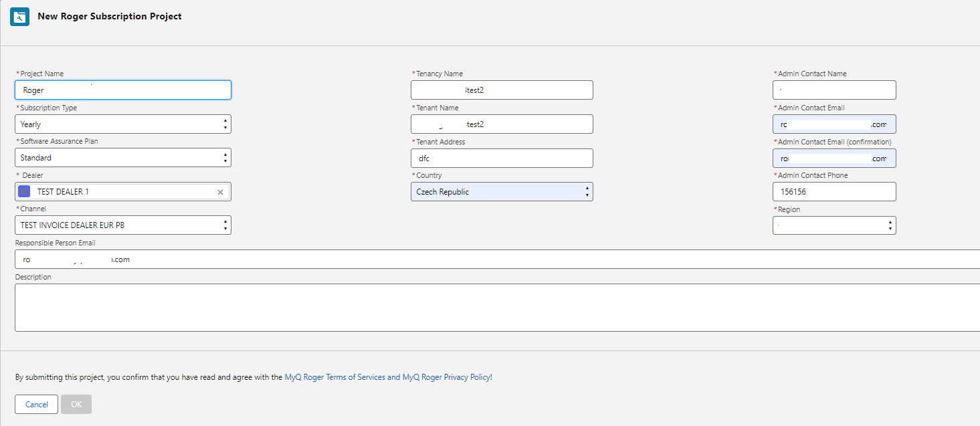Open the Channel dropdown
Image resolution: width=980 pixels, height=426 pixels.
(123, 225)
